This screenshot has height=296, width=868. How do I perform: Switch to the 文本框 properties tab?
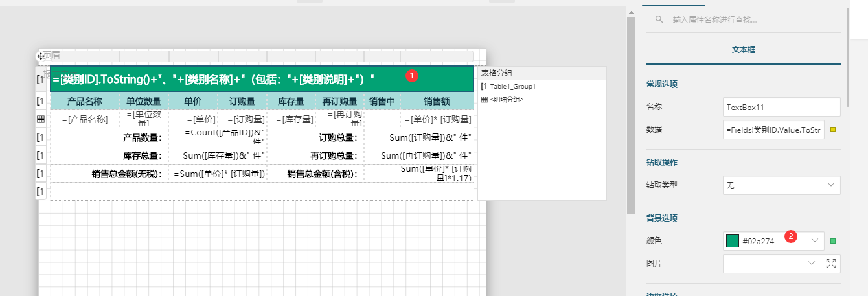coord(744,49)
